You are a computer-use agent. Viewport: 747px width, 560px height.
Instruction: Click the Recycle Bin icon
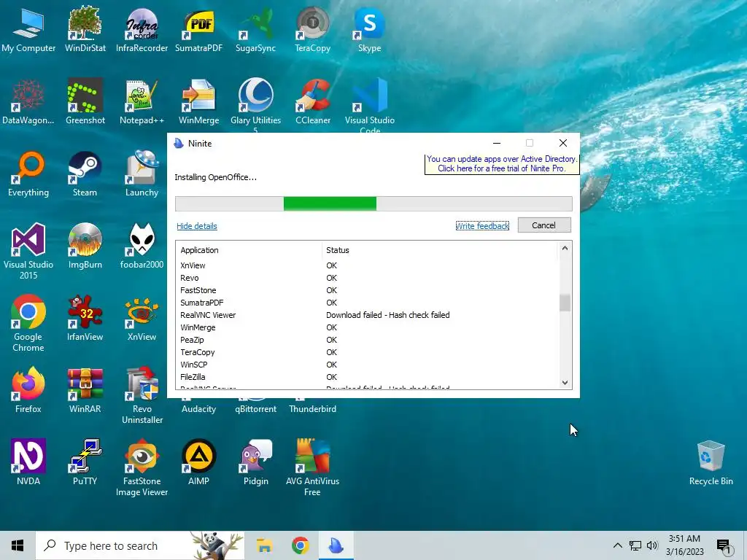click(x=711, y=463)
